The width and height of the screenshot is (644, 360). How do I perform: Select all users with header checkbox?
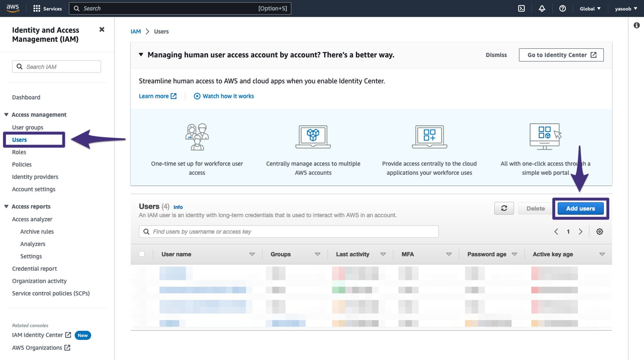(x=142, y=254)
